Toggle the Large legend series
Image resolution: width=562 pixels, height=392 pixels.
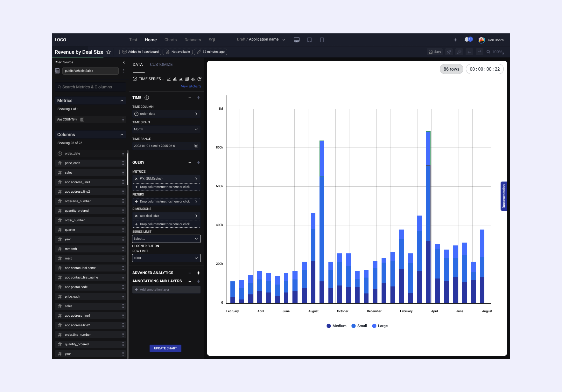[380, 326]
